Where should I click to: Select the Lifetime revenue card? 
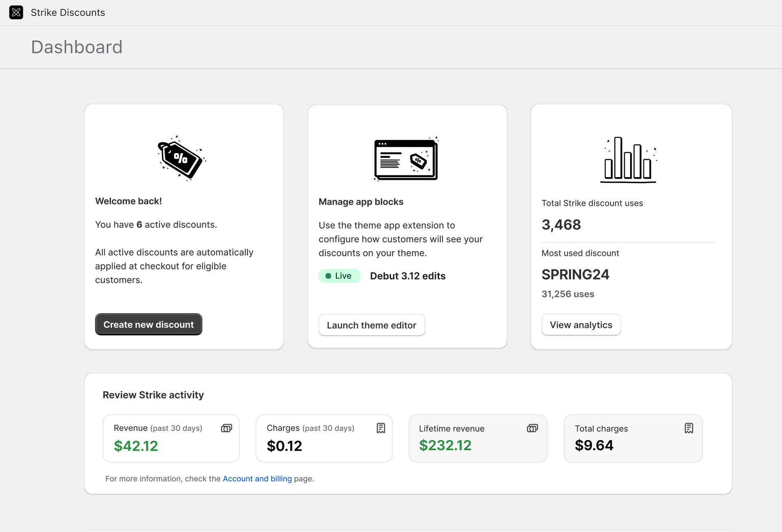coord(478,438)
